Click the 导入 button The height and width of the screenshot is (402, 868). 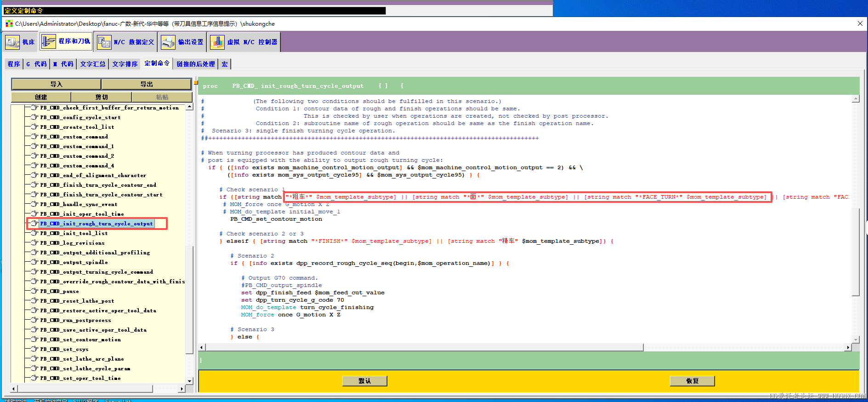click(x=57, y=84)
